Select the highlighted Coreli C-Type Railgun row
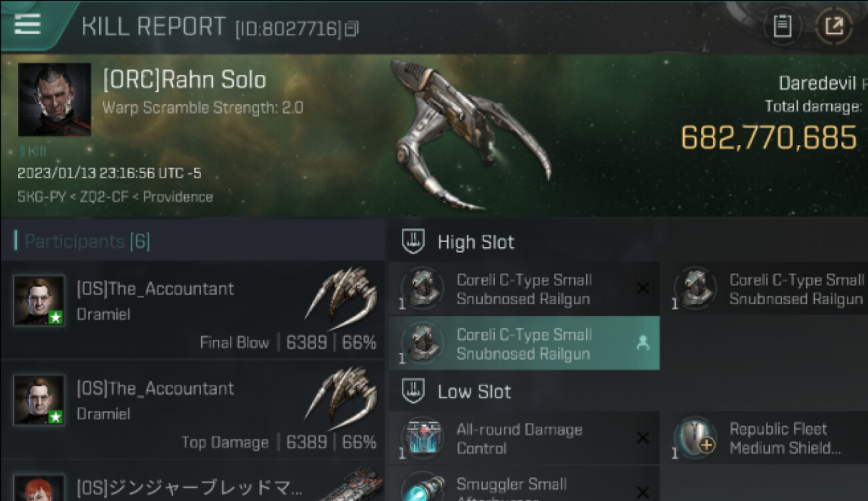Screen dimensions: 868x501 click(x=523, y=344)
